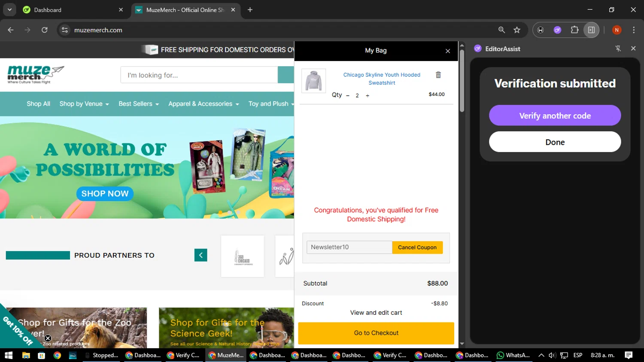
Task: Expand Apparel & Accessories dropdown
Action: pyautogui.click(x=204, y=104)
